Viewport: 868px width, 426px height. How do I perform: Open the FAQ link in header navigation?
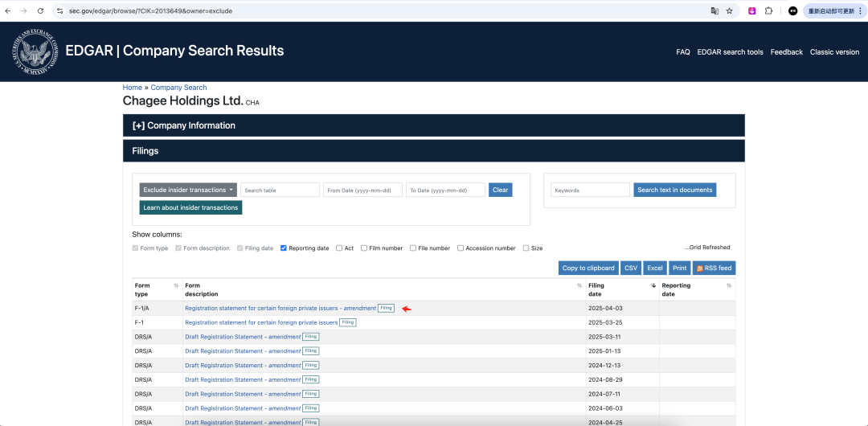pyautogui.click(x=682, y=52)
